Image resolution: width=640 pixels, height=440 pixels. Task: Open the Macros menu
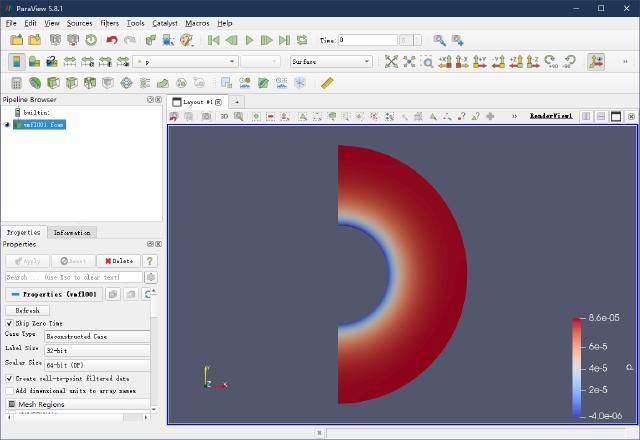(197, 23)
